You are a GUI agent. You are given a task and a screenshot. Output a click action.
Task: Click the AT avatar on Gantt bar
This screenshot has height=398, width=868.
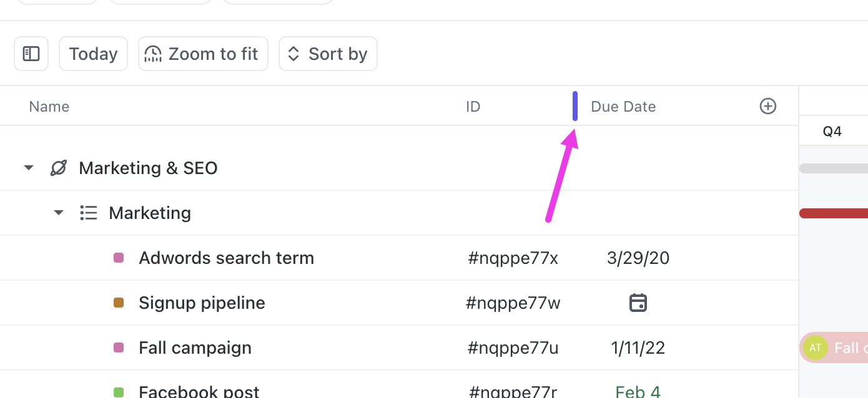815,347
